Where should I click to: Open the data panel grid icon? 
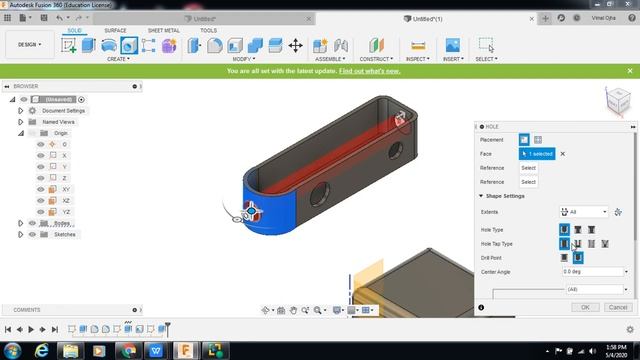7,18
